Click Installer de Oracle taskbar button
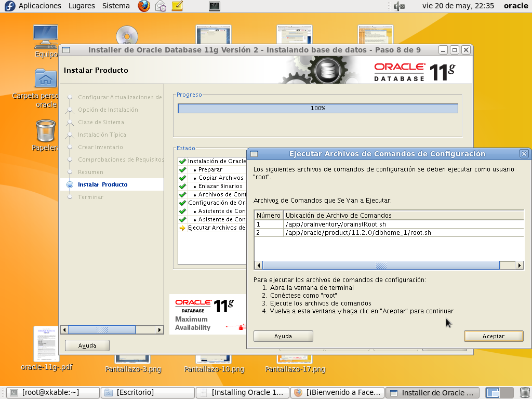 click(x=432, y=393)
